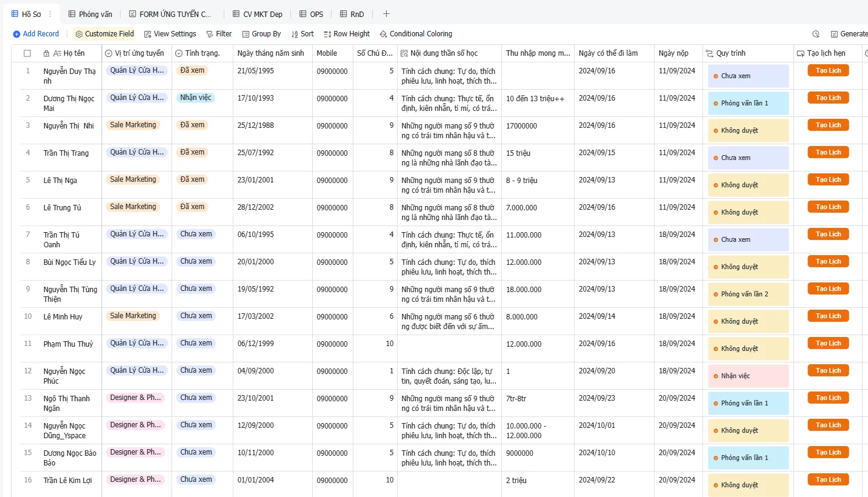
Task: Switch to the RnD tab
Action: 352,14
